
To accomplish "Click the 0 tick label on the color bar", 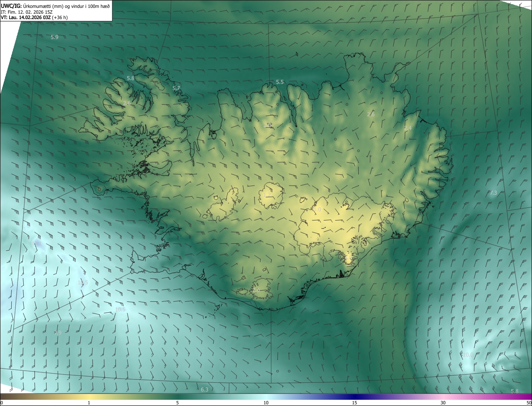I will click(2, 403).
